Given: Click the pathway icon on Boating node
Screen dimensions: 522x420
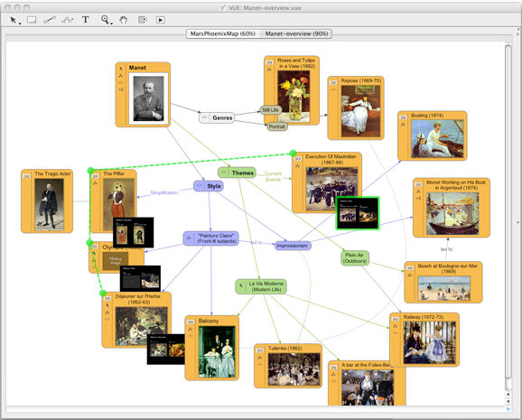Looking at the screenshot, I should [403, 125].
